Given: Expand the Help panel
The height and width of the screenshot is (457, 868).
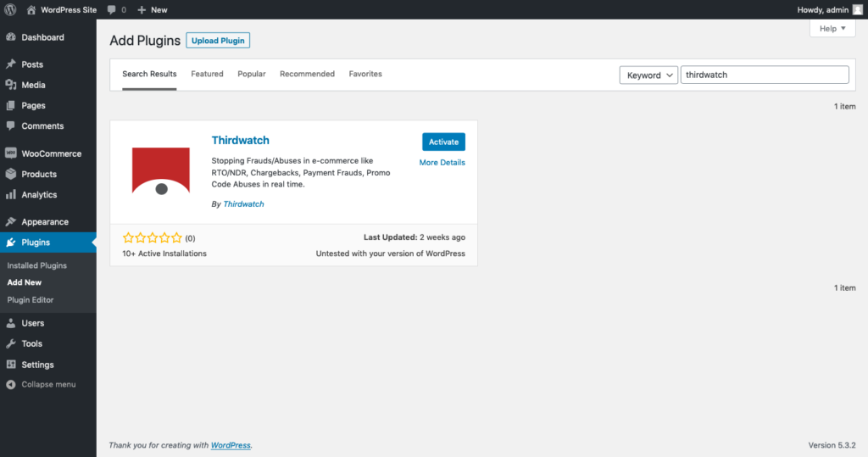Looking at the screenshot, I should [x=832, y=28].
